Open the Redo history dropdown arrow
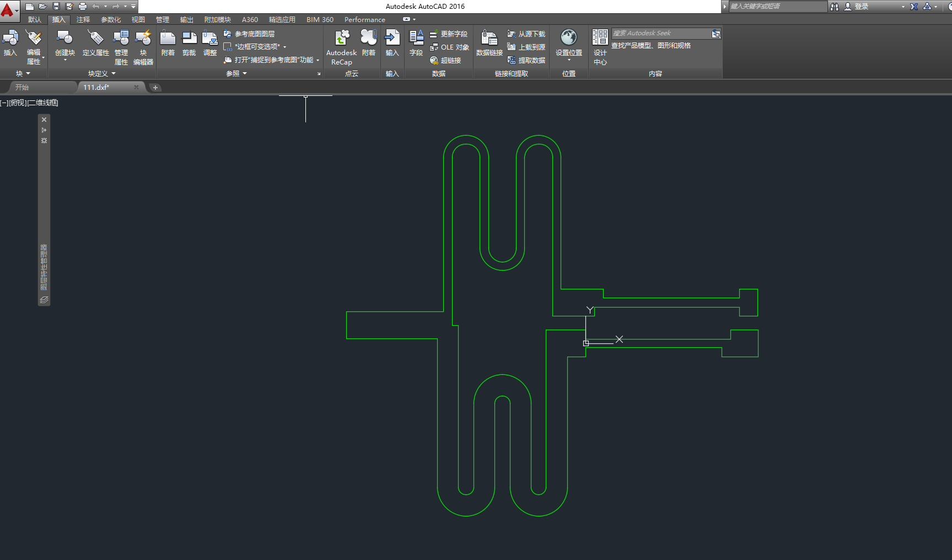 point(125,7)
